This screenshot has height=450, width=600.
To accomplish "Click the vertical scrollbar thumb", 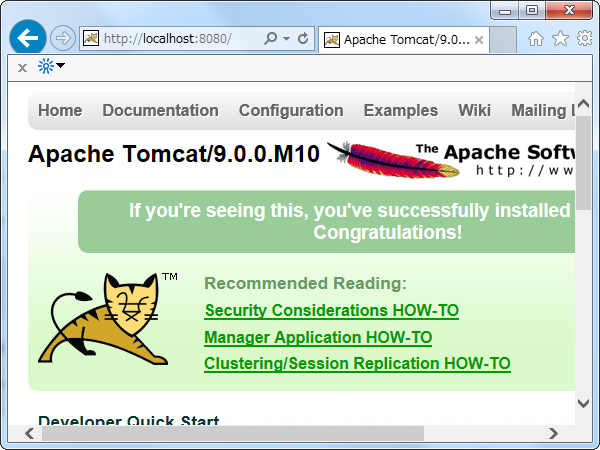I will pos(583,163).
